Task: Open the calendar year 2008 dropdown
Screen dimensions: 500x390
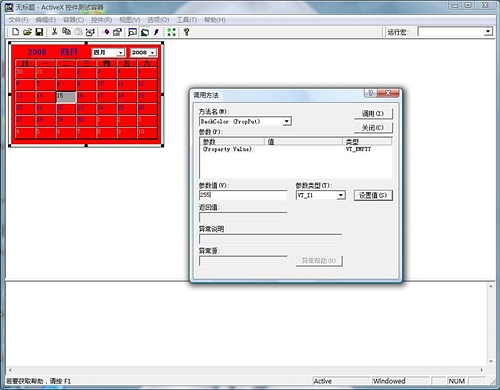Action: pyautogui.click(x=152, y=53)
